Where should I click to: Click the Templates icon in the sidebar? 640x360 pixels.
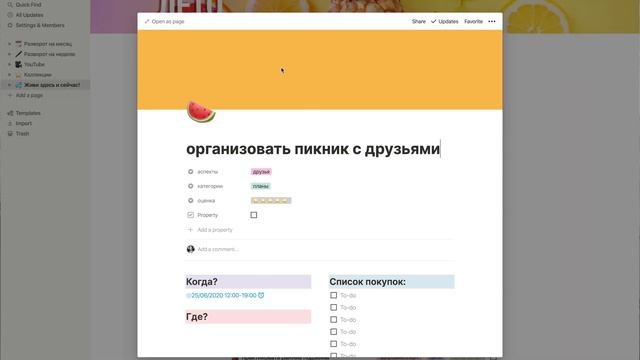tap(10, 113)
